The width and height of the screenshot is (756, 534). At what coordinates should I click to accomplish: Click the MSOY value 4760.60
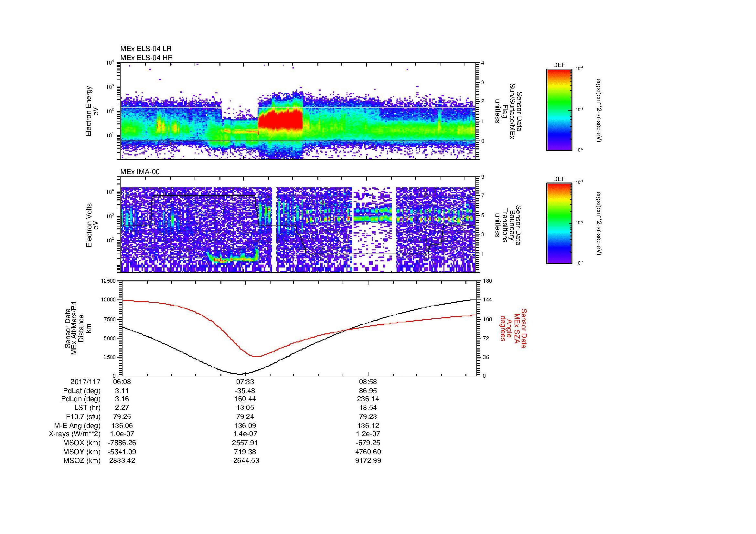click(x=368, y=452)
